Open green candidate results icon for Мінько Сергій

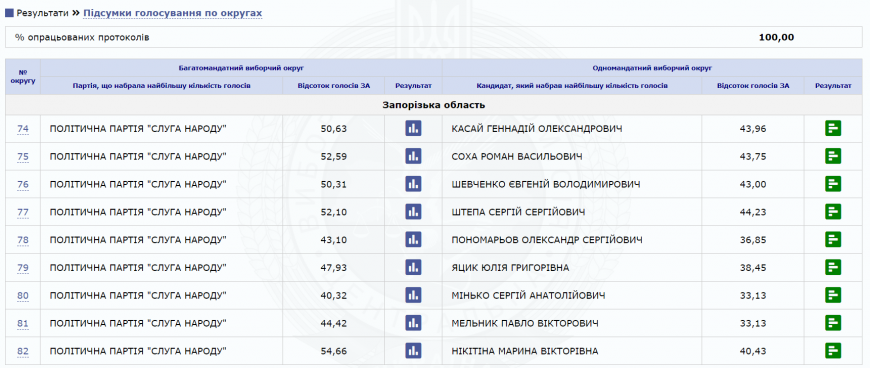[x=832, y=295]
